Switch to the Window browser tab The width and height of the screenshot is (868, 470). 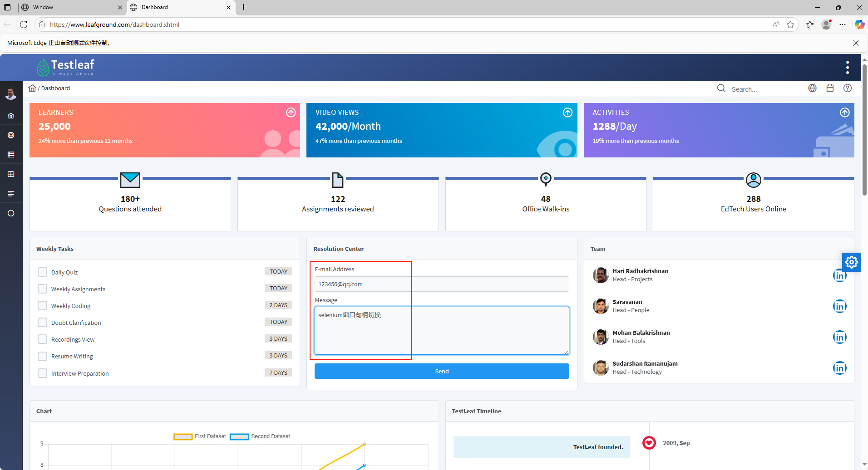73,7
